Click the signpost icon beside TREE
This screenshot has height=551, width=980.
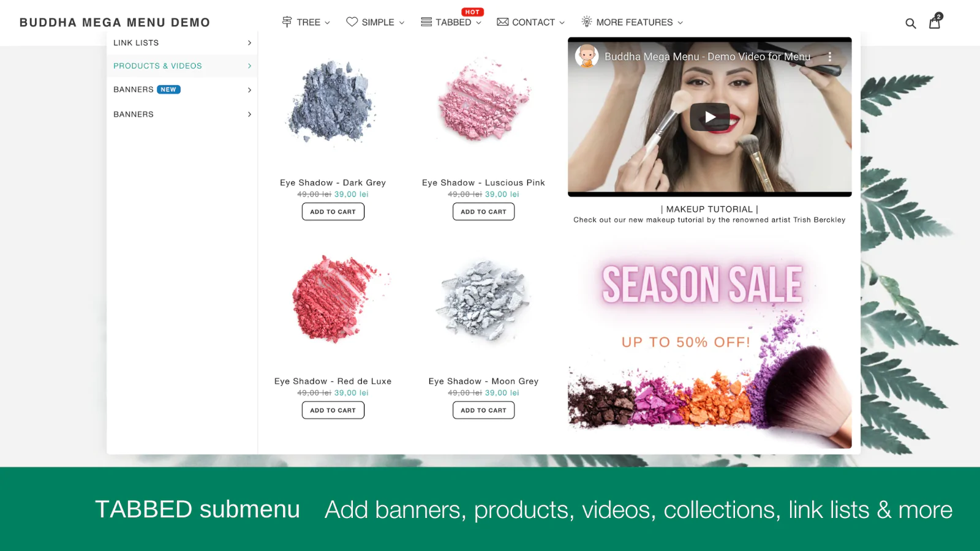click(287, 22)
